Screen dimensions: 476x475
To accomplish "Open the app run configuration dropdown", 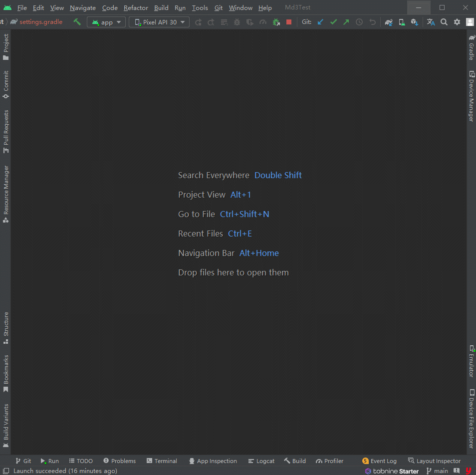I will pos(106,22).
